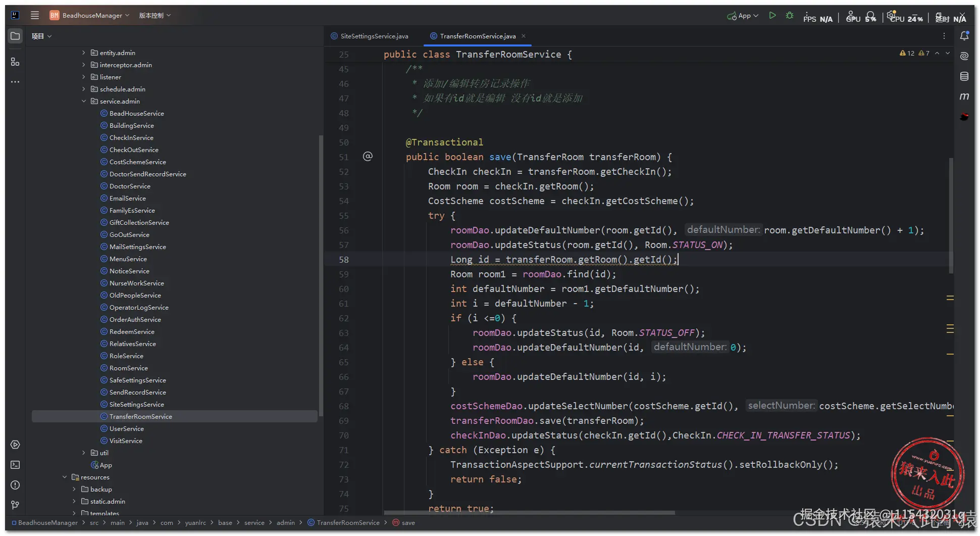The width and height of the screenshot is (980, 536).
Task: Expand the backup folder
Action: [x=74, y=489]
